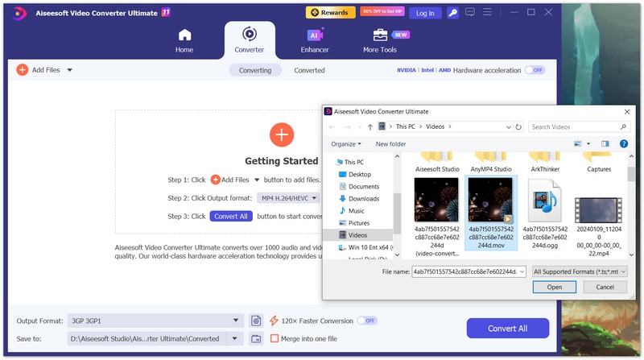This screenshot has height=360, width=644.
Task: Open the dialog help icon
Action: (x=623, y=144)
